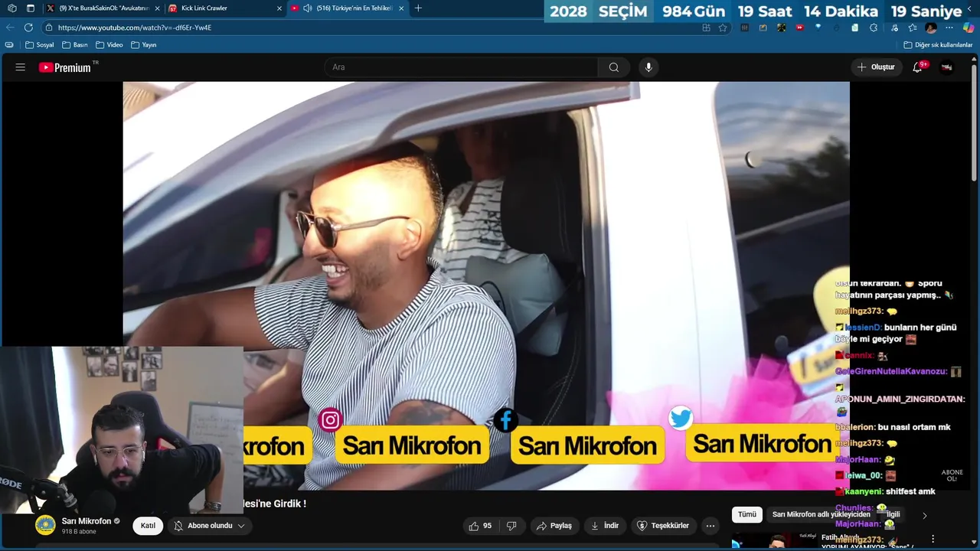Image resolution: width=980 pixels, height=551 pixels.
Task: Focus the YouTube Ara search field
Action: (461, 67)
